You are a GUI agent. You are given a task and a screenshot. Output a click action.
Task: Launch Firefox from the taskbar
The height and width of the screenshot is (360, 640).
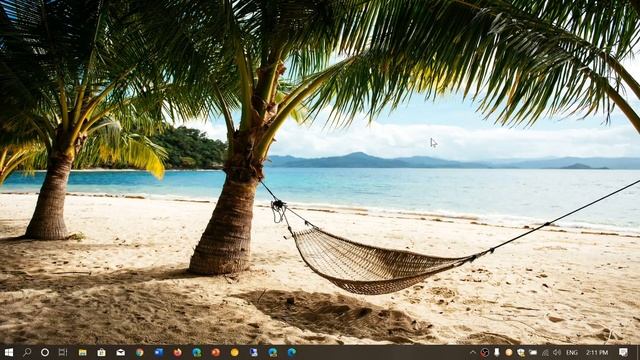coord(178,352)
